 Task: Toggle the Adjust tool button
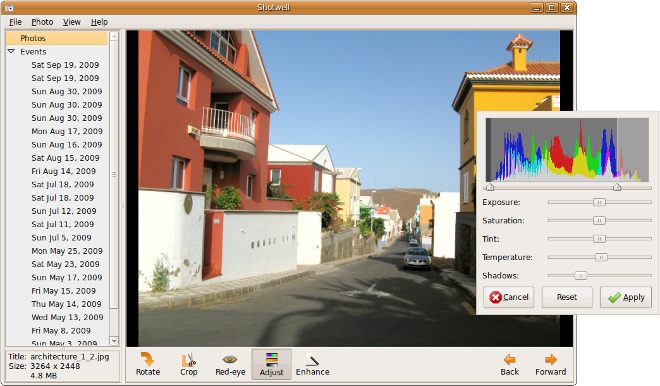tap(271, 364)
